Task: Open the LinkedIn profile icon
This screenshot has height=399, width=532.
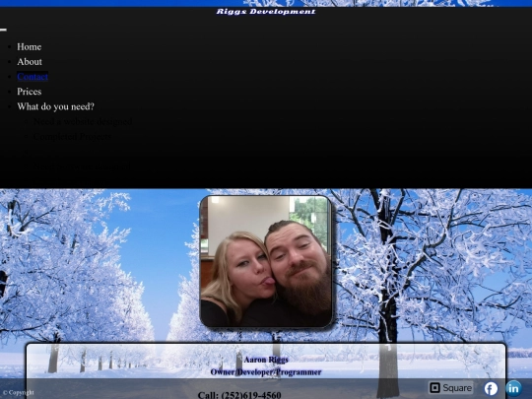Action: (513, 388)
